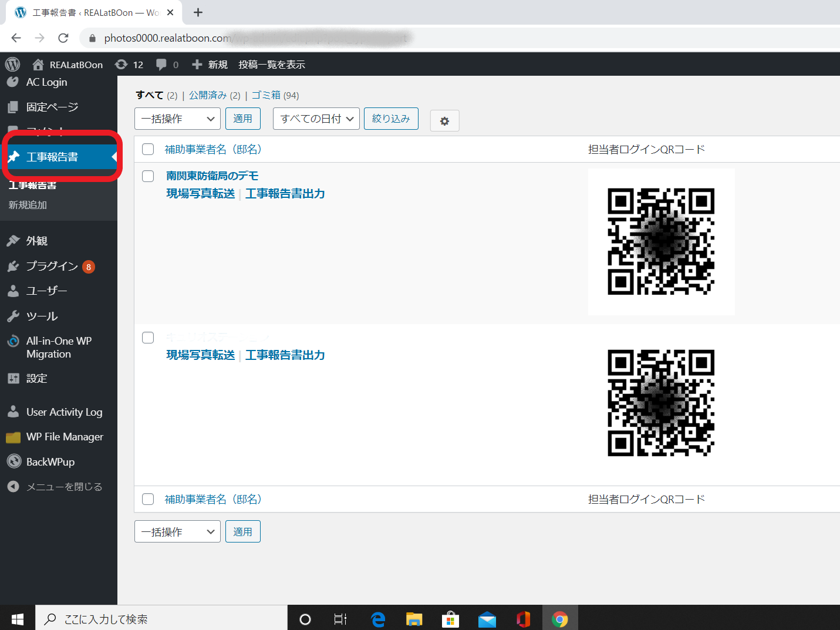The image size is (840, 630).
Task: Click the REALatBOon home icon
Action: [x=38, y=65]
